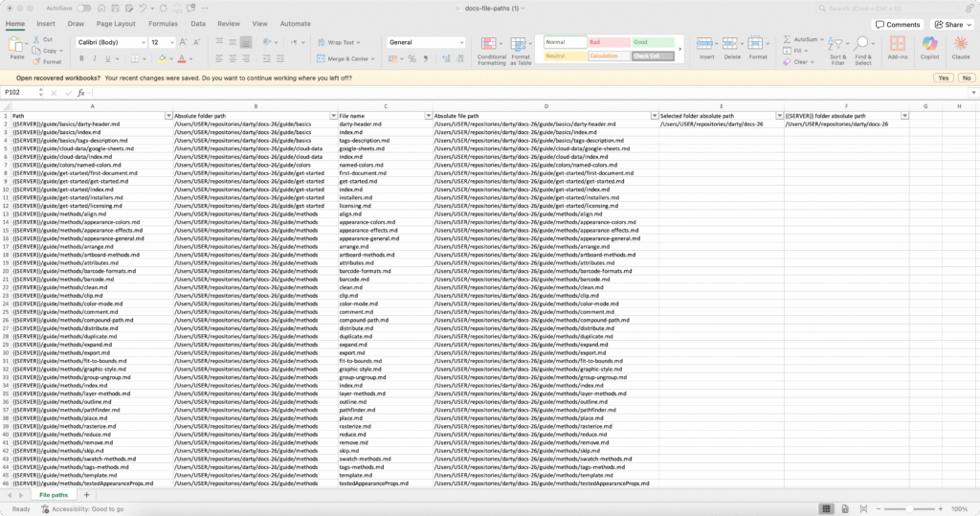Open the File name column filter dropdown

[x=428, y=116]
